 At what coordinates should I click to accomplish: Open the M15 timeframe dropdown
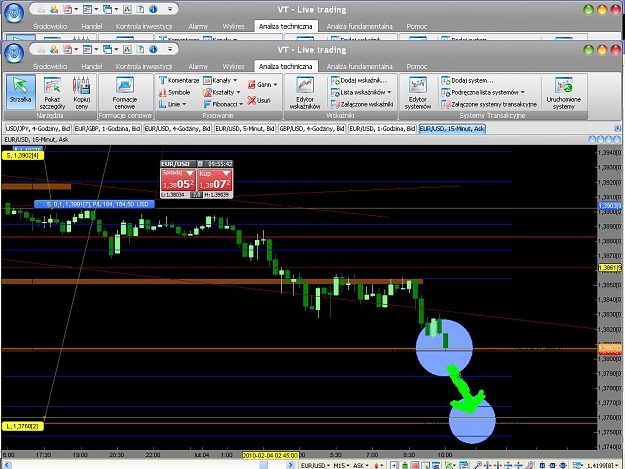(x=341, y=465)
